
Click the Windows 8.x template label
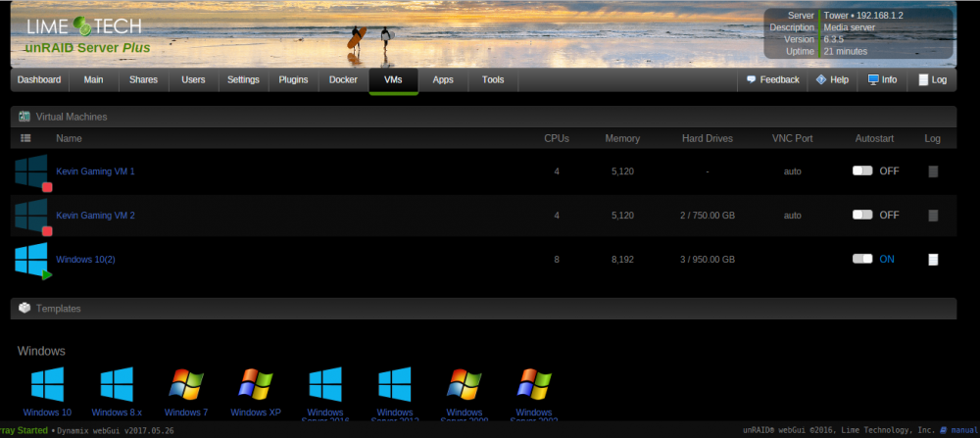point(117,413)
